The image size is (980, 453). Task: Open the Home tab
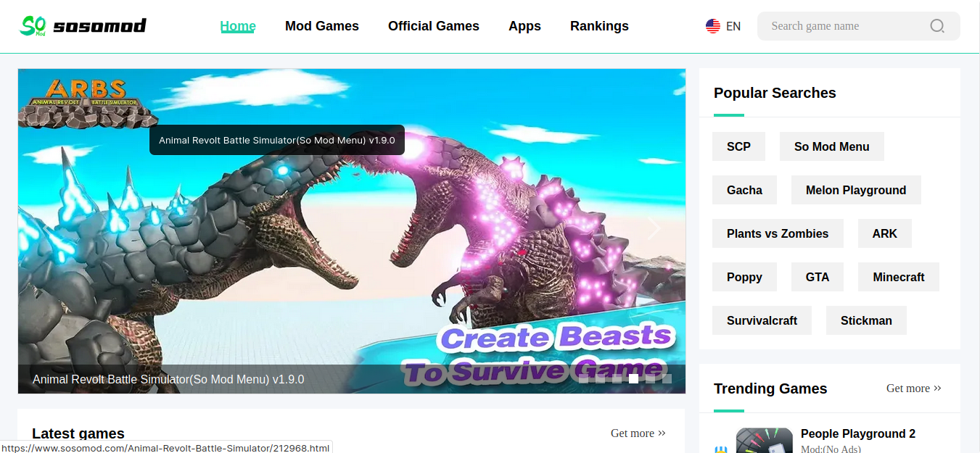(238, 26)
